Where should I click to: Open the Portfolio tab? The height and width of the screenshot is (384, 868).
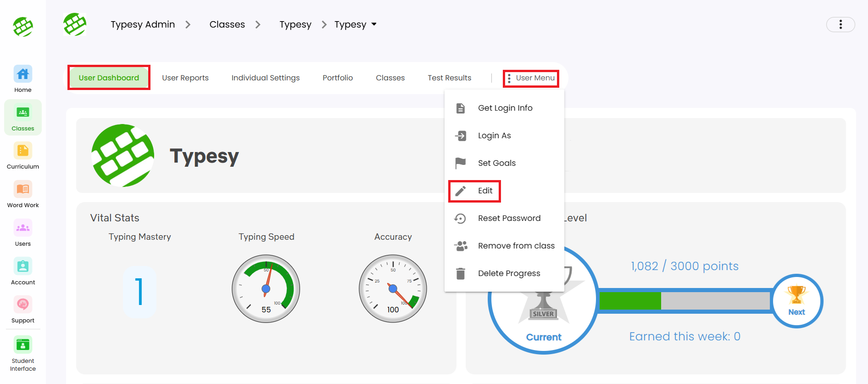[338, 78]
